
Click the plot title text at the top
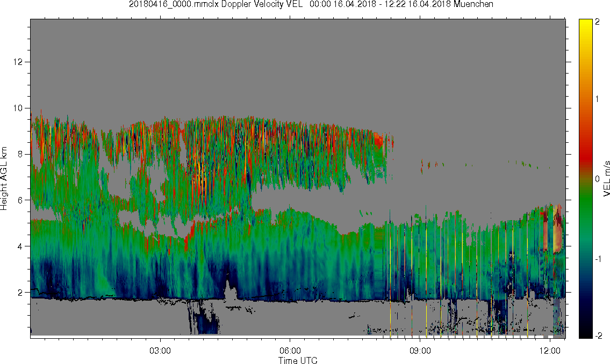point(311,4)
